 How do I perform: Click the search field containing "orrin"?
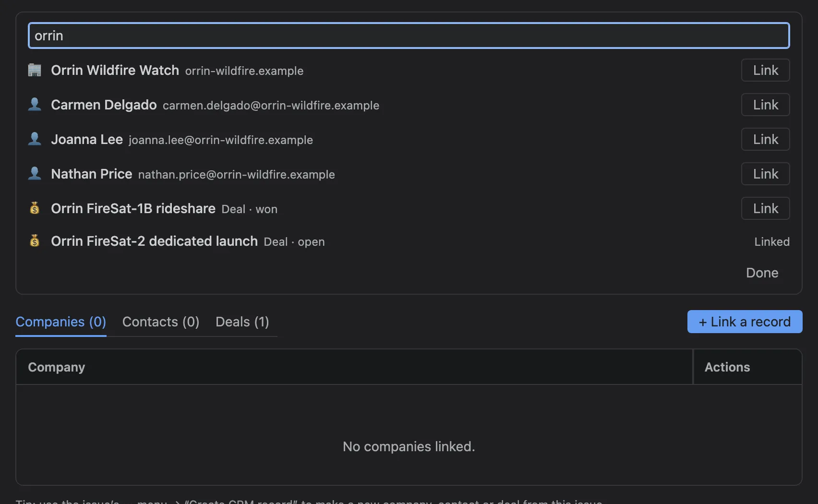(x=409, y=36)
